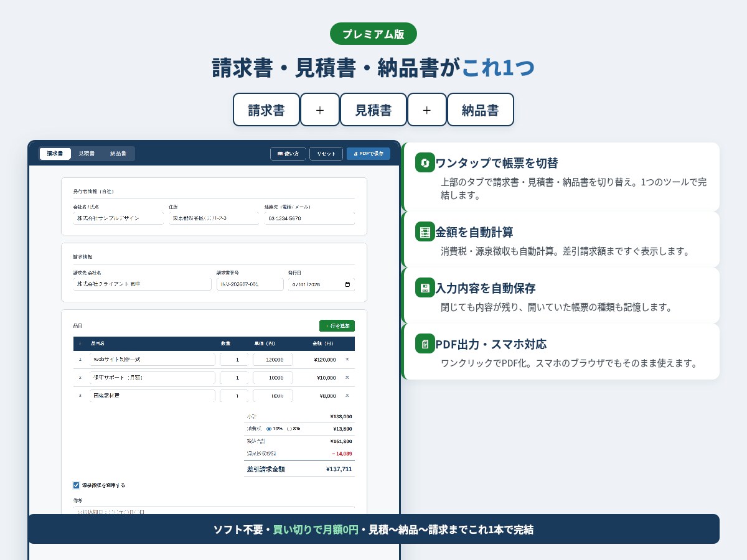Click the 買い切りで月額0円 highlighted banner text

(316, 530)
